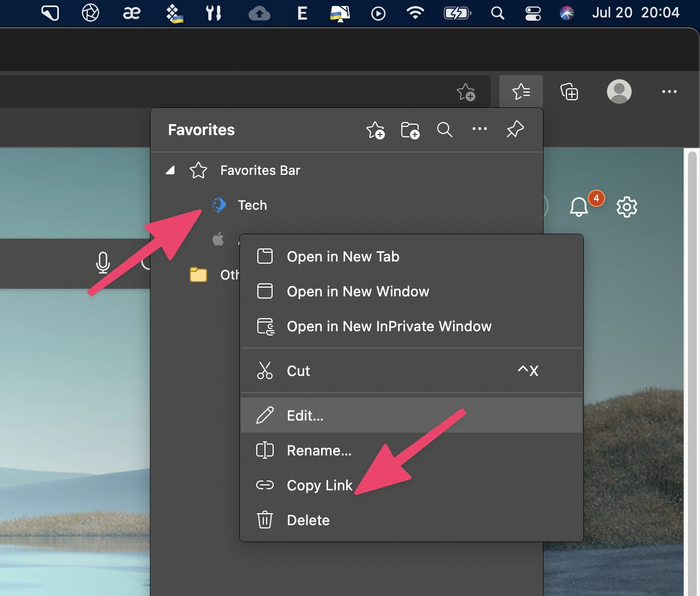Click the fork-and-wrench menu bar icon
The image size is (700, 596).
(x=214, y=13)
